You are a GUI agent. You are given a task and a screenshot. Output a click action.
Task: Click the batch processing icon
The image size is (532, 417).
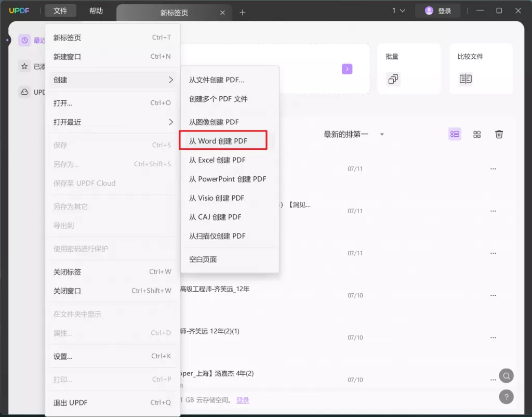[x=393, y=79]
